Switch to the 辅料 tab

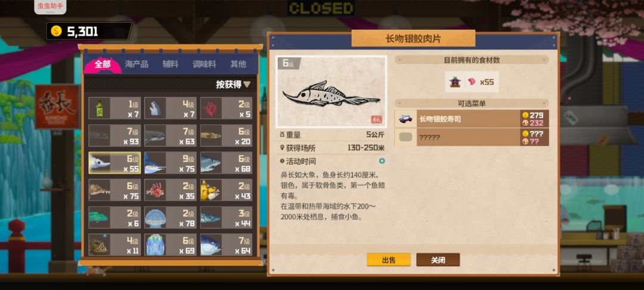[170, 64]
